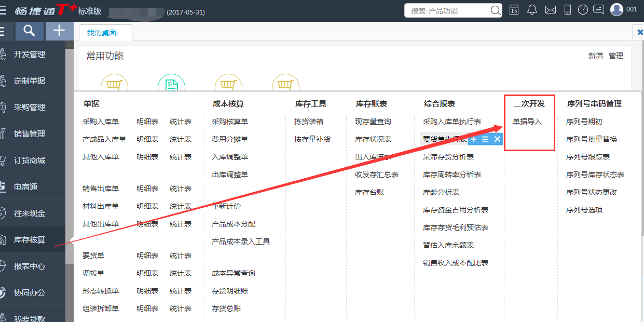The image size is (644, 322).
Task: Open 按存量补货
Action: point(312,139)
